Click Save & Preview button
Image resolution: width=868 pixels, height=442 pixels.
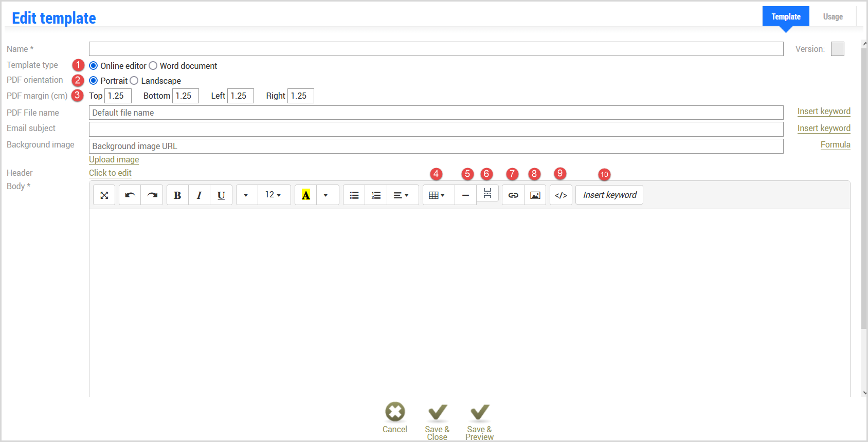[x=479, y=421]
